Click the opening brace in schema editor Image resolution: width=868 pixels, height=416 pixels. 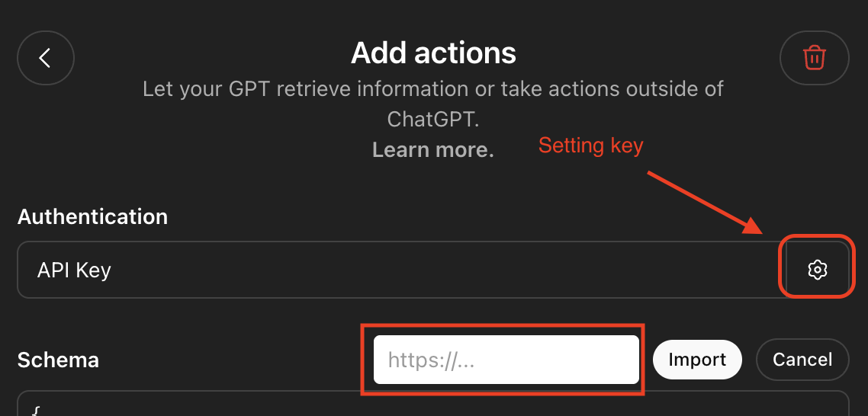(35, 411)
